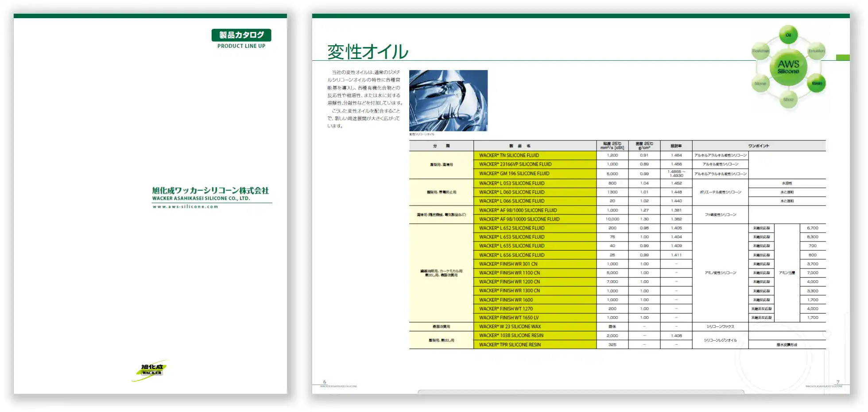Image resolution: width=868 pixels, height=412 pixels.
Task: Select WACKER AF 98/10000 SILICONE FLUID row
Action: point(535,219)
